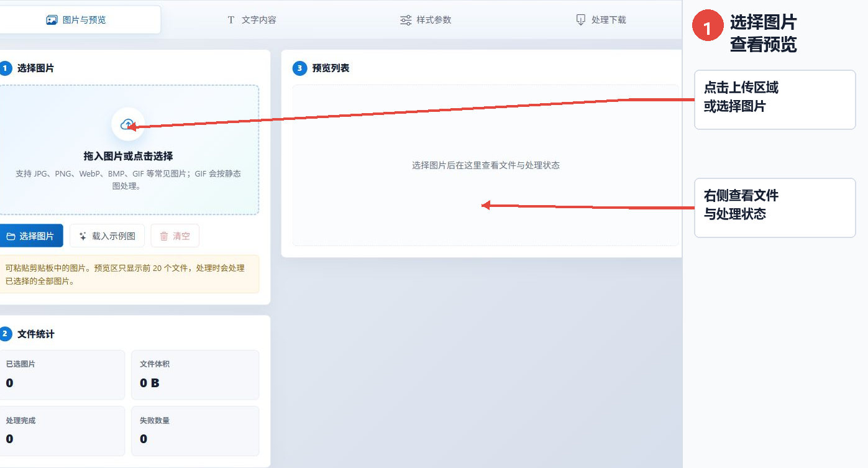Click the 0 B file size value
This screenshot has width=868, height=468.
pos(149,383)
